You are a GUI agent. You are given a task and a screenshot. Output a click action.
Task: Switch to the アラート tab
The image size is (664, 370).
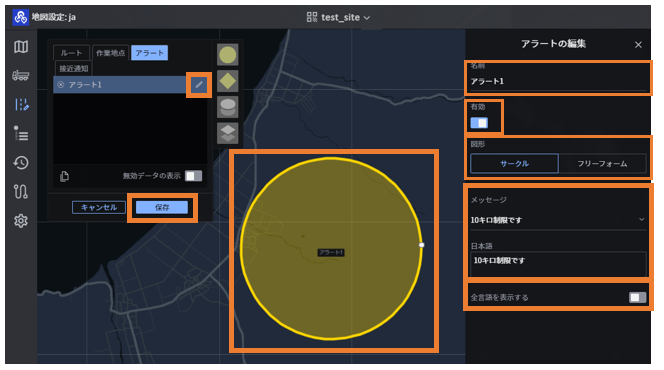click(149, 53)
